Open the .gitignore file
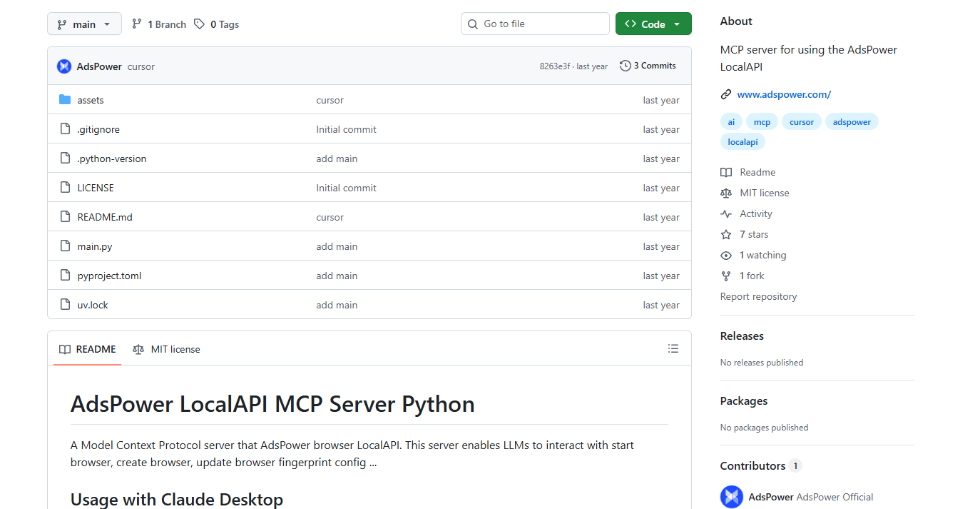This screenshot has height=509, width=980. click(x=98, y=129)
